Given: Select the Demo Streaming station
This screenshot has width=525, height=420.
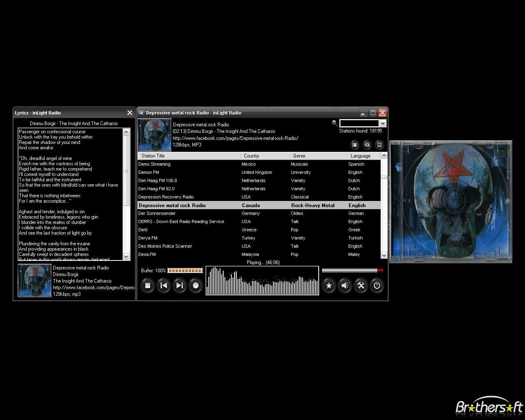Looking at the screenshot, I should click(x=259, y=164).
